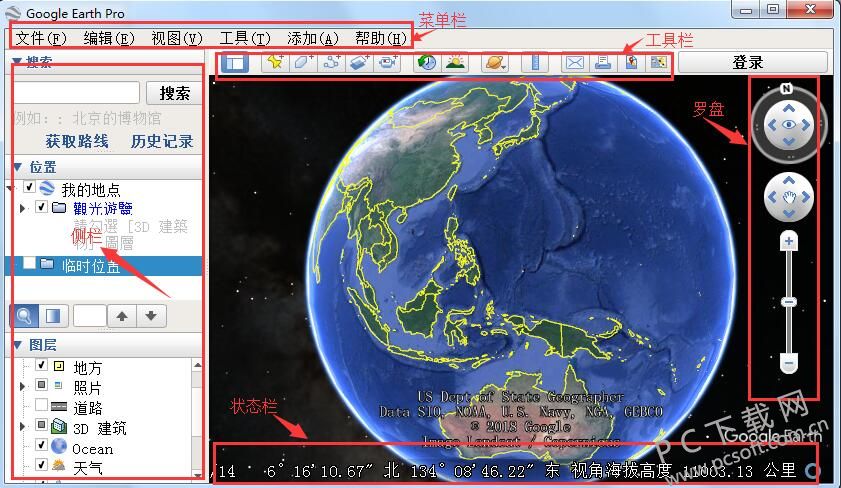Move item down with down-arrow button

pyautogui.click(x=151, y=316)
